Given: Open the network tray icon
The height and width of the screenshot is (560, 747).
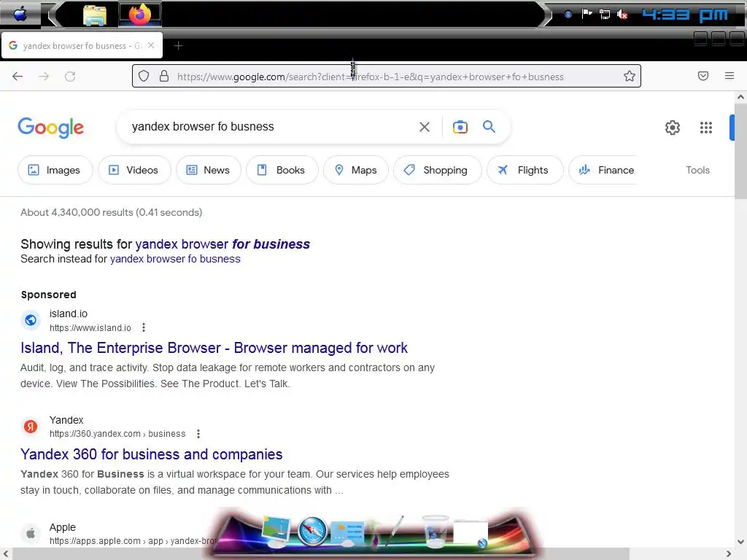Looking at the screenshot, I should (605, 15).
